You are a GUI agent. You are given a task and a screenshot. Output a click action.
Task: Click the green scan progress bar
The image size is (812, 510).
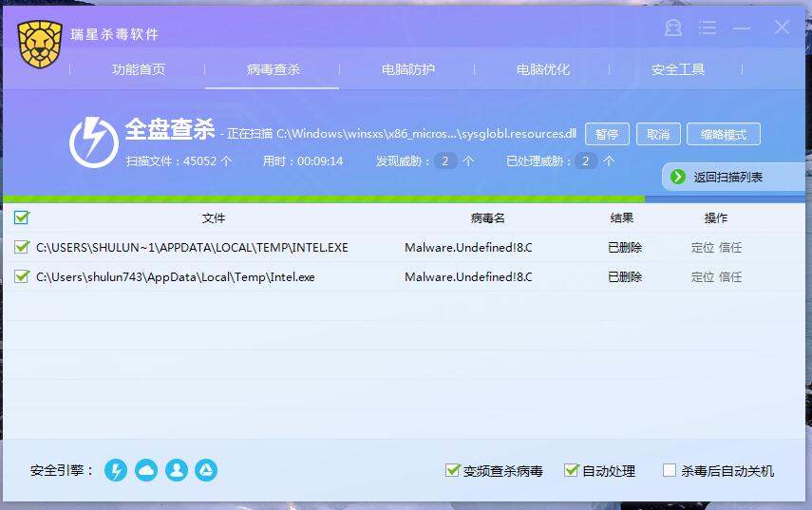click(324, 198)
